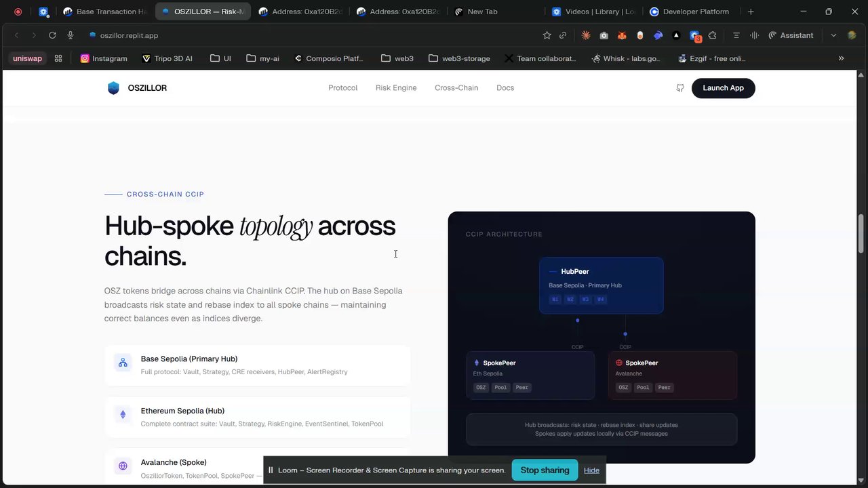Image resolution: width=868 pixels, height=488 pixels.
Task: Open the uniswap bookmark
Action: pos(27,58)
